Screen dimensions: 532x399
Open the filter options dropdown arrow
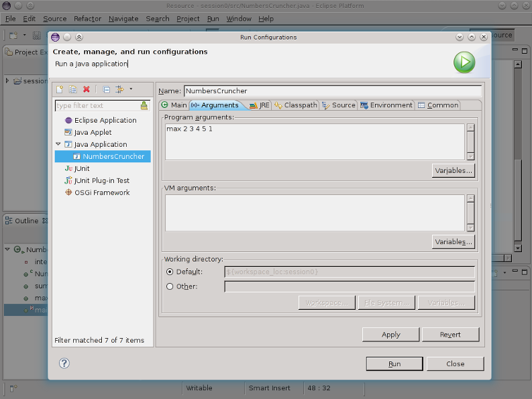pos(131,89)
